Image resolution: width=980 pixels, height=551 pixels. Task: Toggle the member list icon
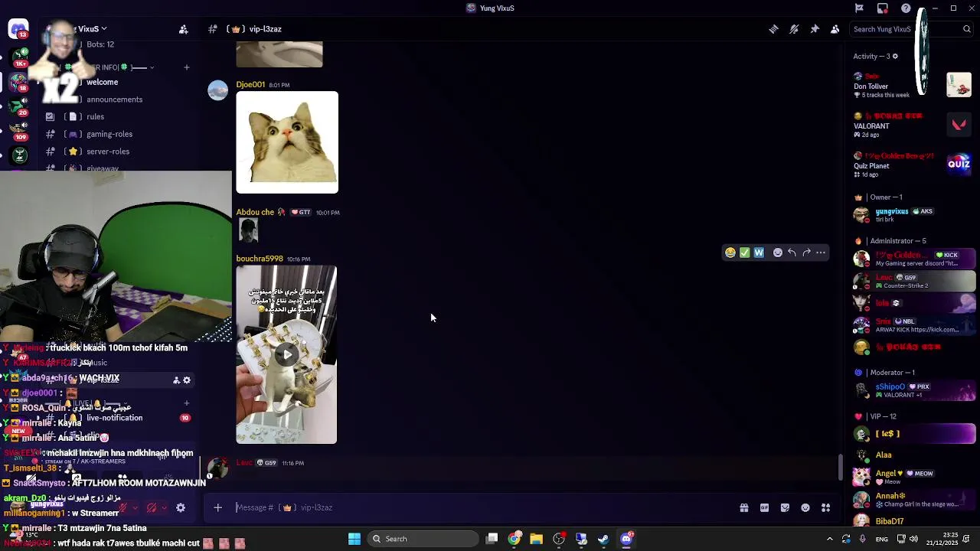(835, 29)
